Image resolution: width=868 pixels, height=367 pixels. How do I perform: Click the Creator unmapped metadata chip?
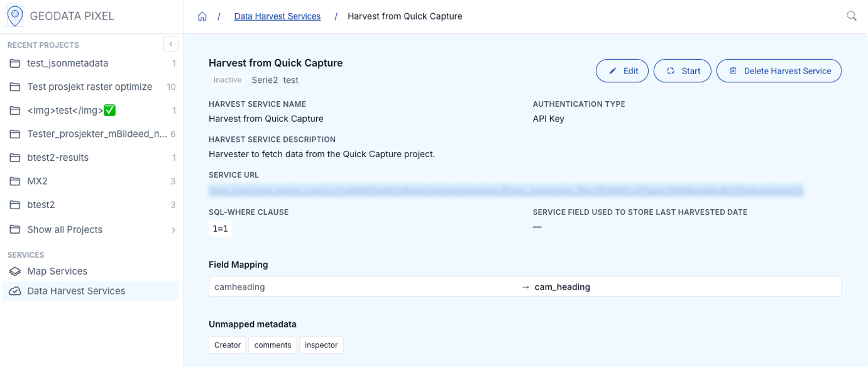point(228,345)
